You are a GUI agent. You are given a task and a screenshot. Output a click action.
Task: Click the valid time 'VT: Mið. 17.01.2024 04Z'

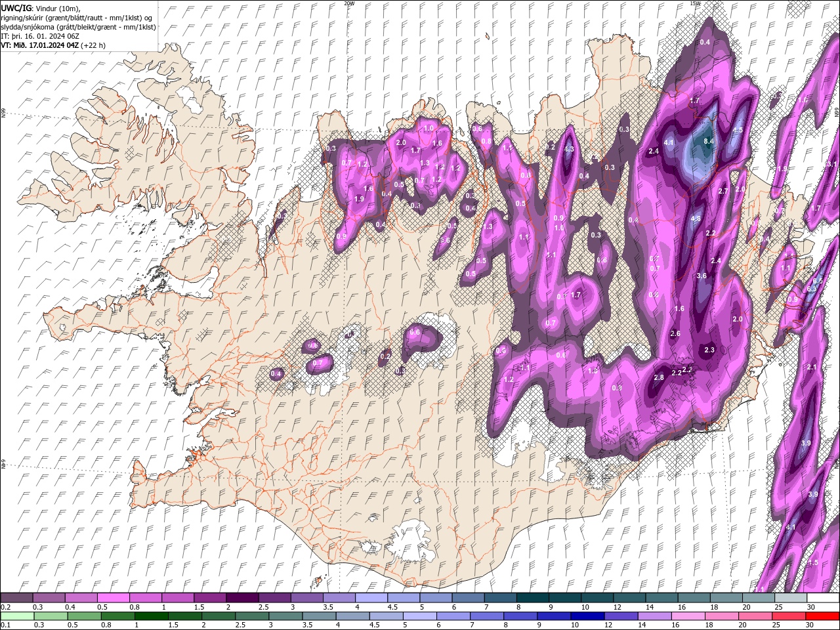(41, 45)
